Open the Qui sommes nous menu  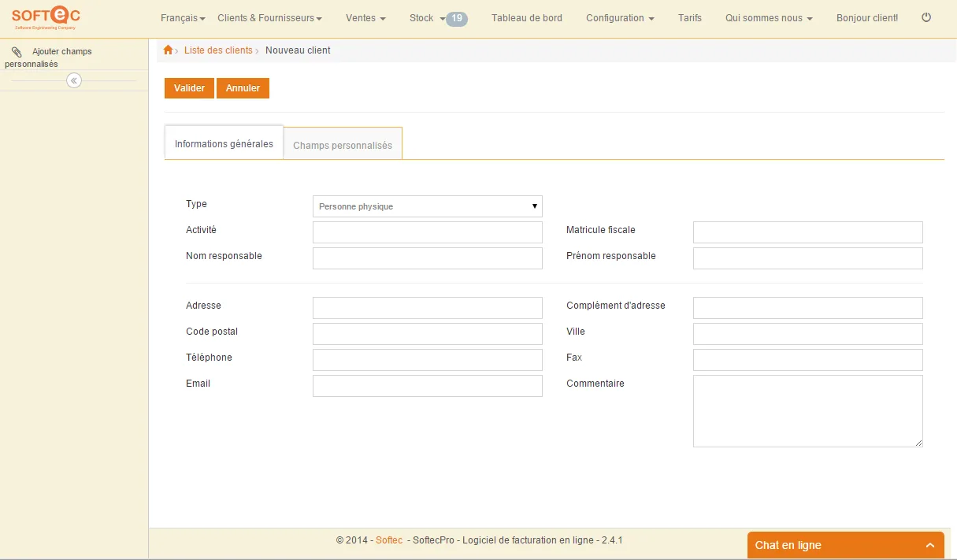click(x=769, y=18)
